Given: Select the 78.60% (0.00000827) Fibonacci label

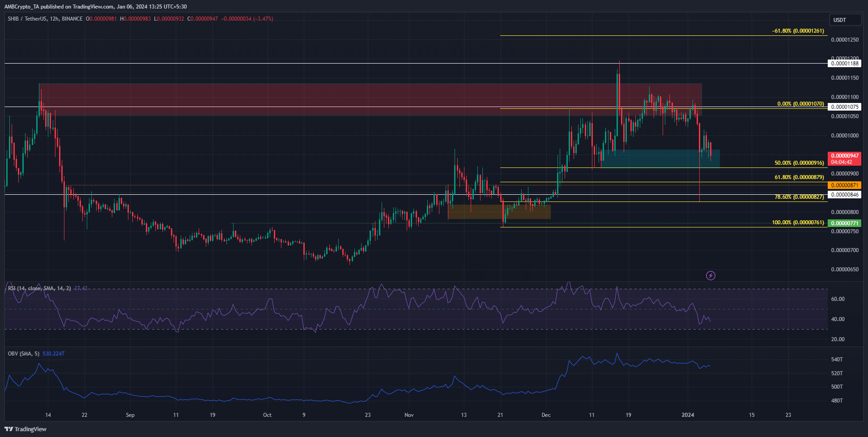Looking at the screenshot, I should pyautogui.click(x=799, y=197).
